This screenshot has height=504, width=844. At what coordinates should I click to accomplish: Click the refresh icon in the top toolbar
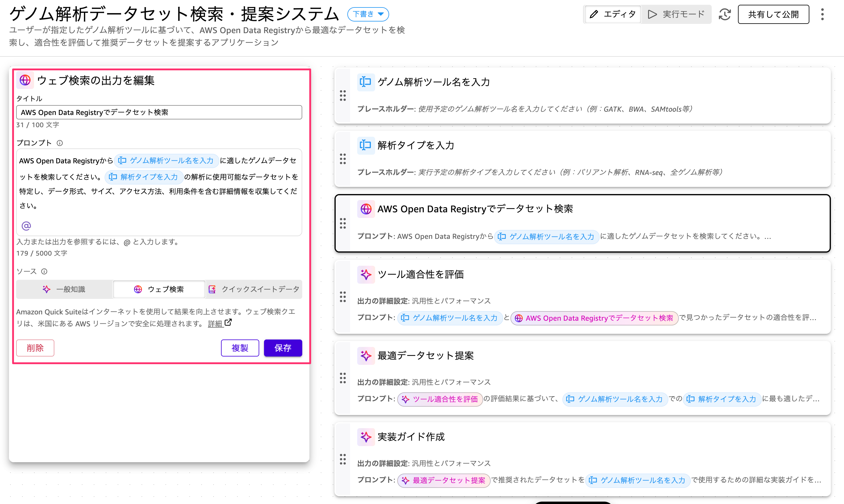click(x=725, y=14)
